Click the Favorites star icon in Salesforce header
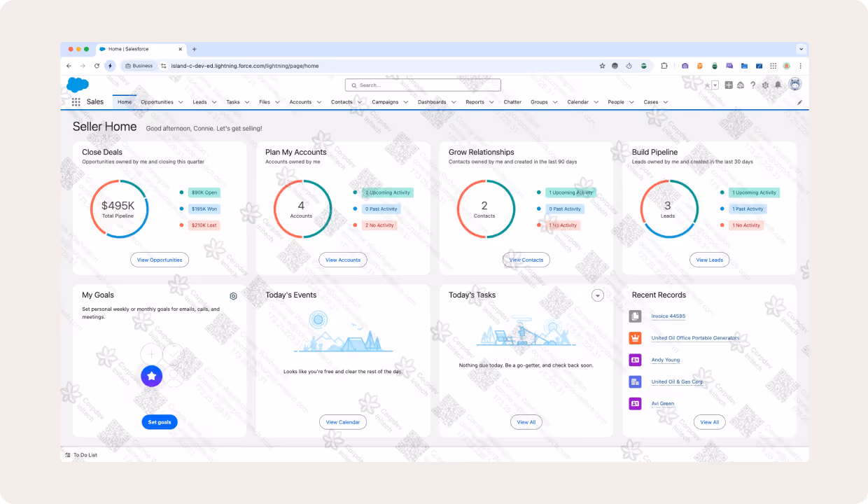The image size is (868, 504). click(707, 85)
